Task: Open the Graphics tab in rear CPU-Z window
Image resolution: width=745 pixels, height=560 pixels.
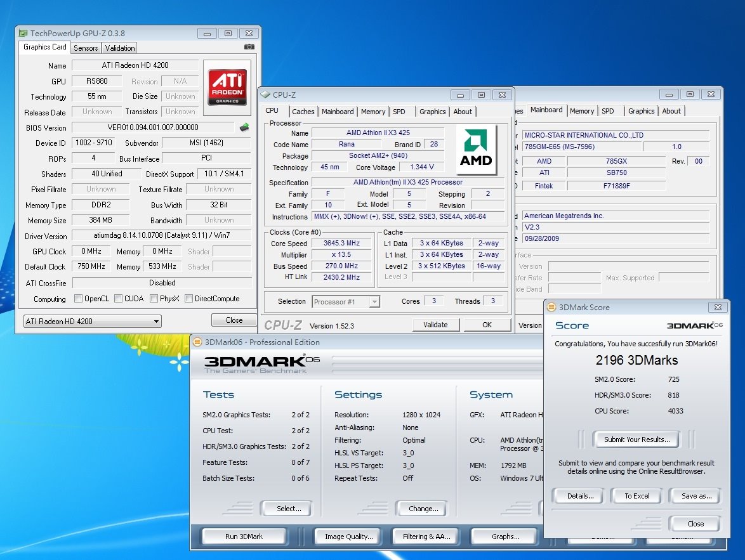Action: [641, 111]
